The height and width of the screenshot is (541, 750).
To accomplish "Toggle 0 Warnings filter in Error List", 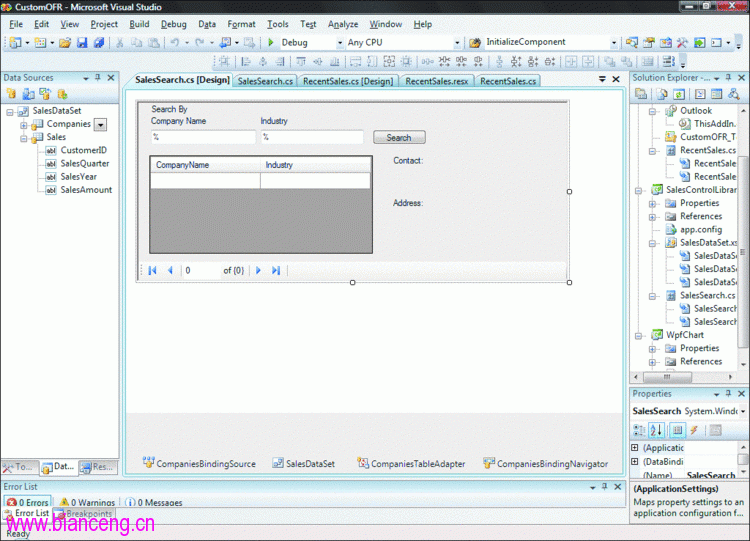I will pos(88,502).
